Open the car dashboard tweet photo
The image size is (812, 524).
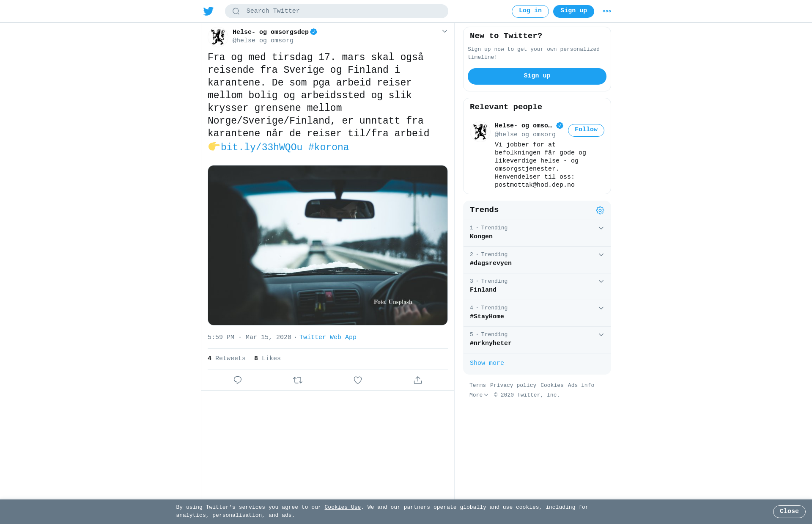click(328, 245)
